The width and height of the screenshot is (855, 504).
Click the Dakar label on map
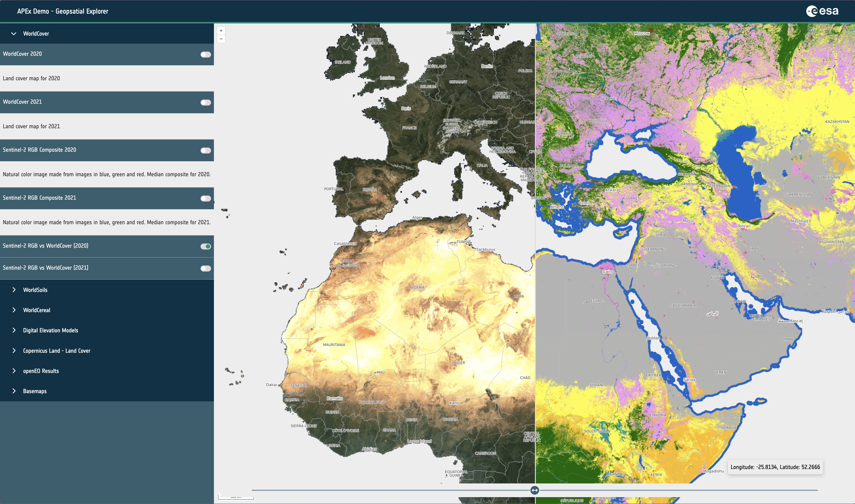tap(272, 385)
